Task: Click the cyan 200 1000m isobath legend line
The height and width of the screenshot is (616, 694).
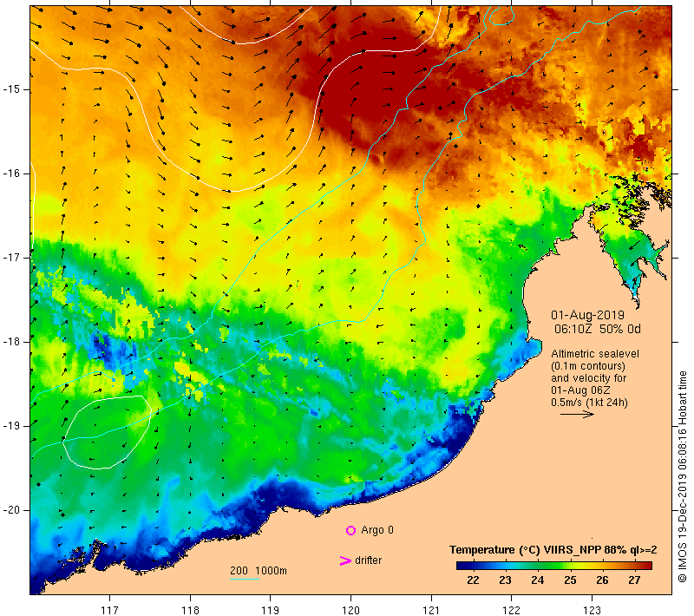Action: click(x=245, y=579)
